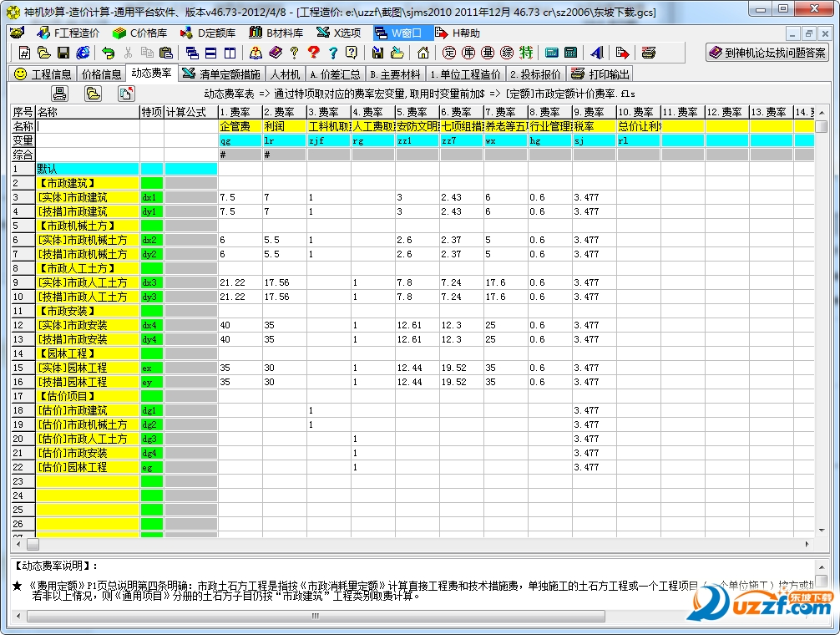Click the printer icon in main toolbar
Screen dimensions: 840x635
click(648, 53)
